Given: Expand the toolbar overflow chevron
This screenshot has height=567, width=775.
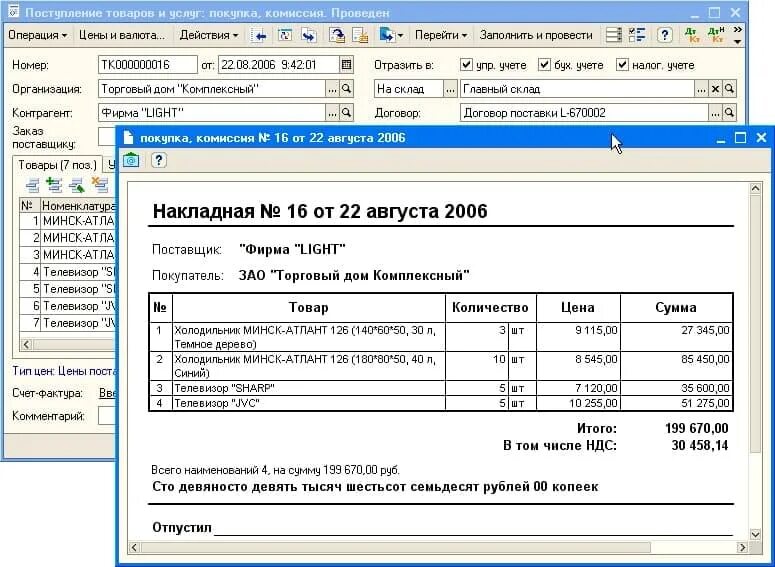Looking at the screenshot, I should (737, 31).
